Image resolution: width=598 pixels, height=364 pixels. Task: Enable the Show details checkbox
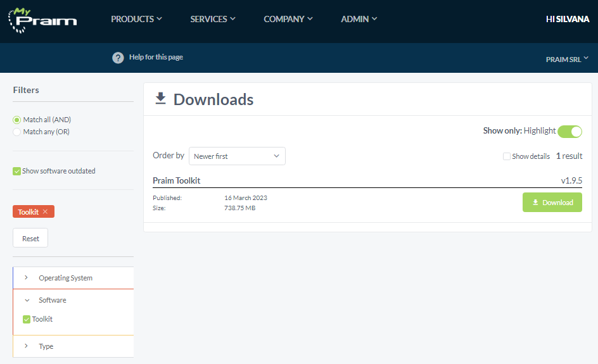(x=507, y=156)
